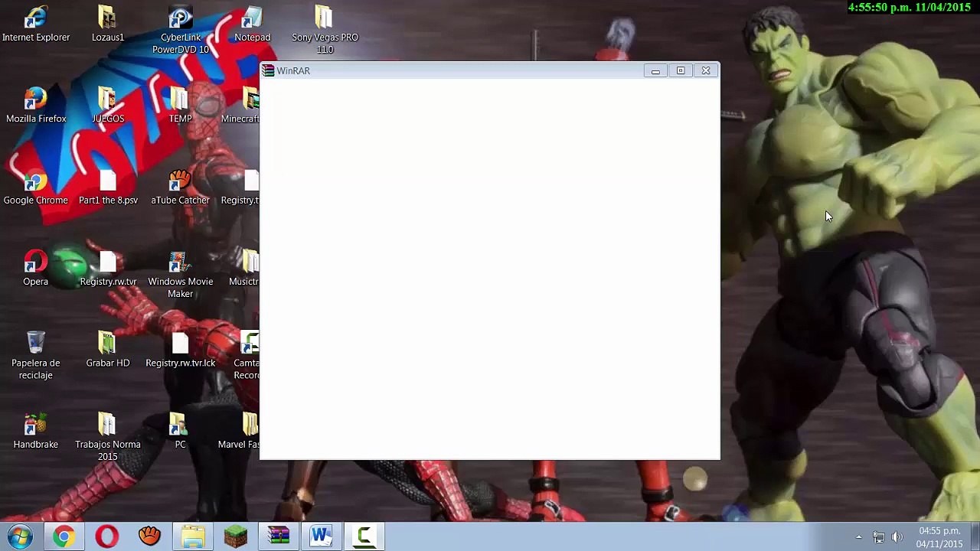Click the WinRAR icon in title bar
The height and width of the screenshot is (551, 980).
[x=268, y=70]
